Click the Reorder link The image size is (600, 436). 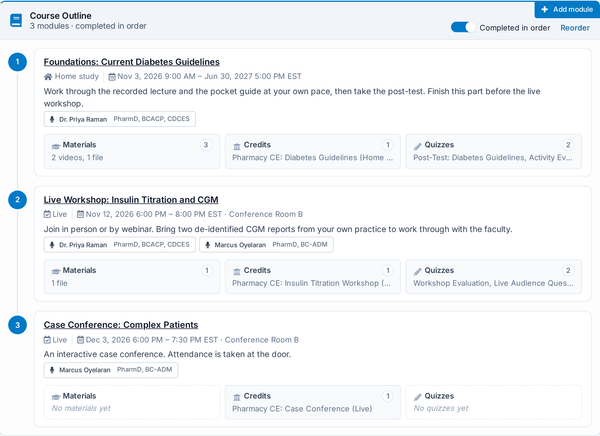click(x=575, y=28)
